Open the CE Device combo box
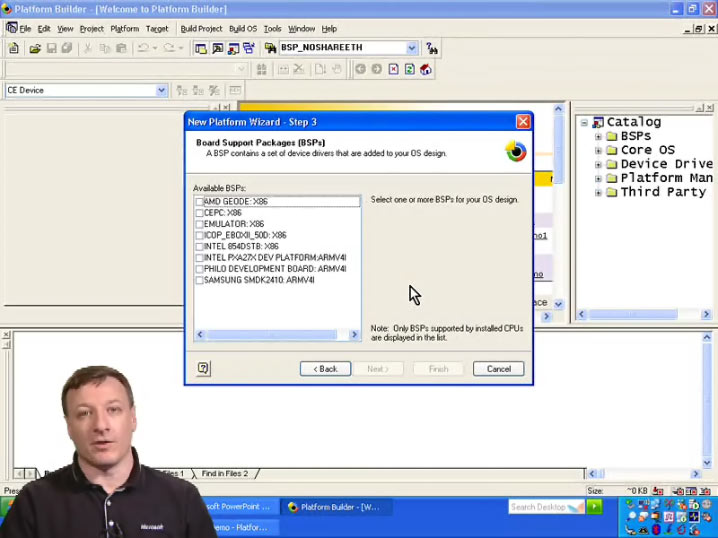 point(161,90)
